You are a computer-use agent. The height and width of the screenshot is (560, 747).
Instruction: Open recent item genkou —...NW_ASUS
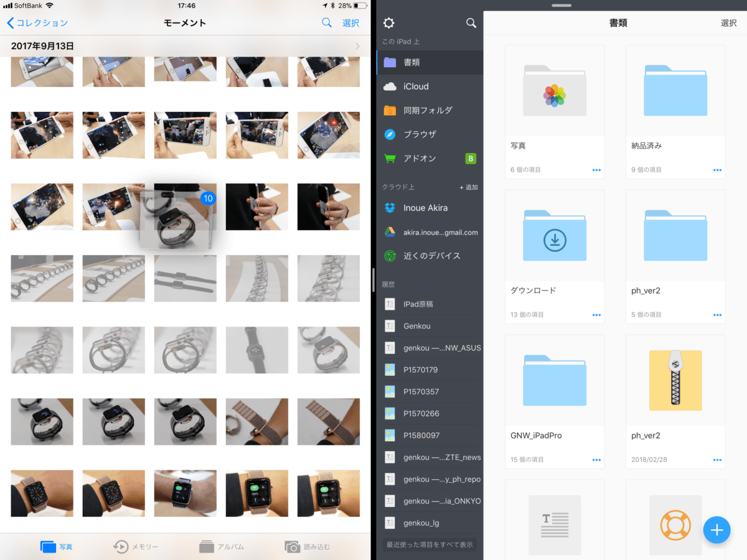pos(430,348)
